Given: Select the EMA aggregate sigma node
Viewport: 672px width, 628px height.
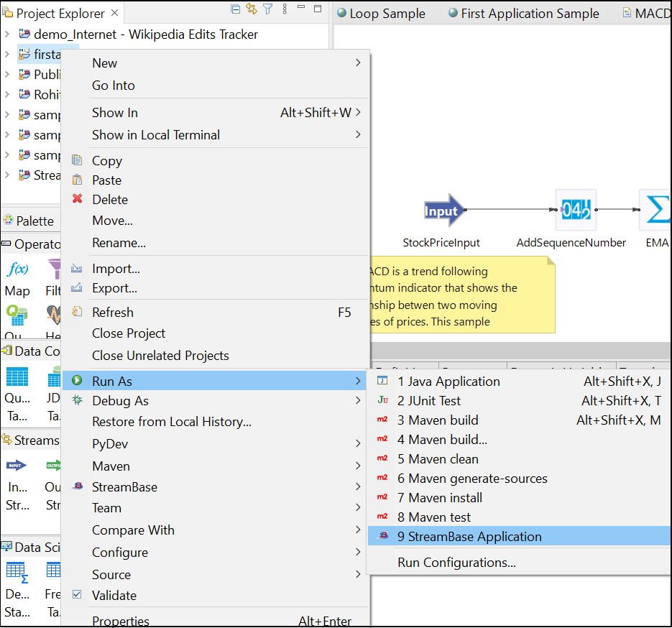Looking at the screenshot, I should click(655, 211).
